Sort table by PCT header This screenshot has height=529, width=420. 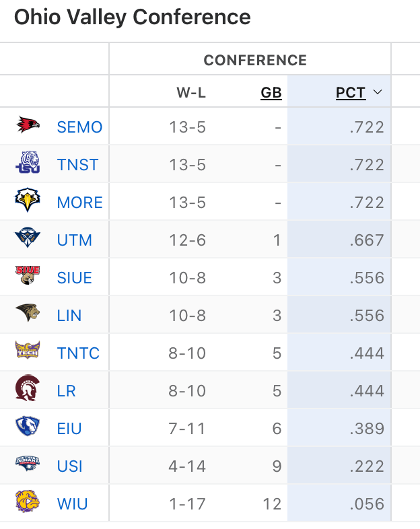pos(351,93)
